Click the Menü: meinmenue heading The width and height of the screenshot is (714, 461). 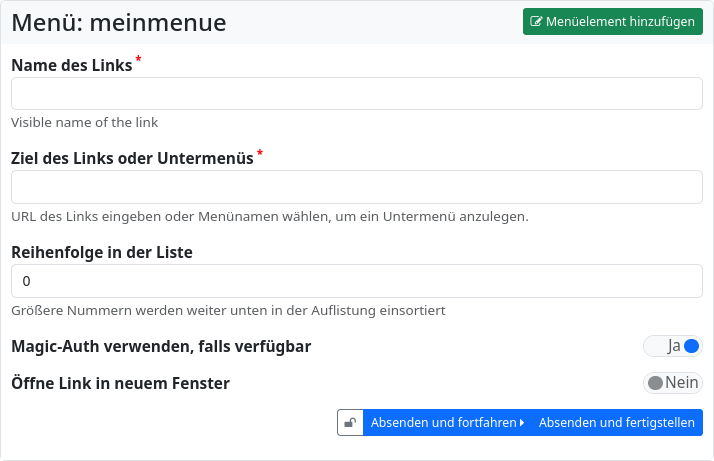coord(119,22)
